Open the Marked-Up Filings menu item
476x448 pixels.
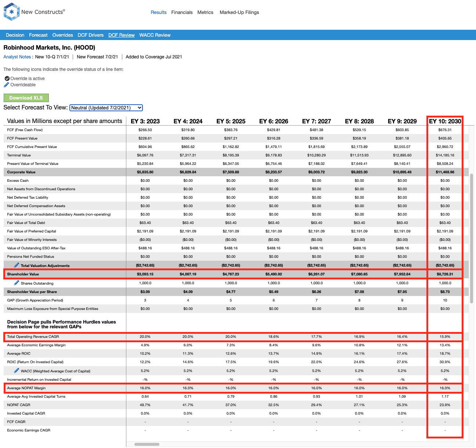click(x=239, y=12)
